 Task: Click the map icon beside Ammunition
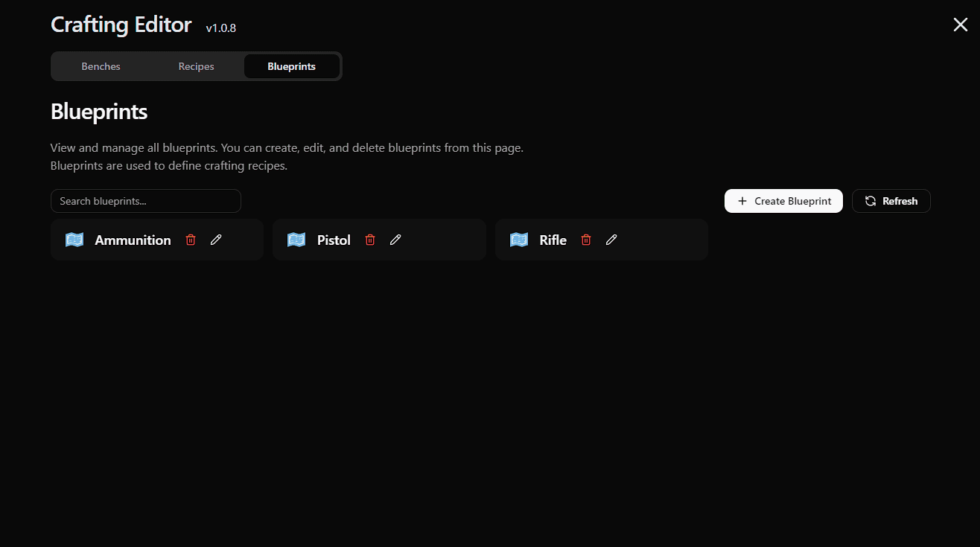pyautogui.click(x=74, y=239)
